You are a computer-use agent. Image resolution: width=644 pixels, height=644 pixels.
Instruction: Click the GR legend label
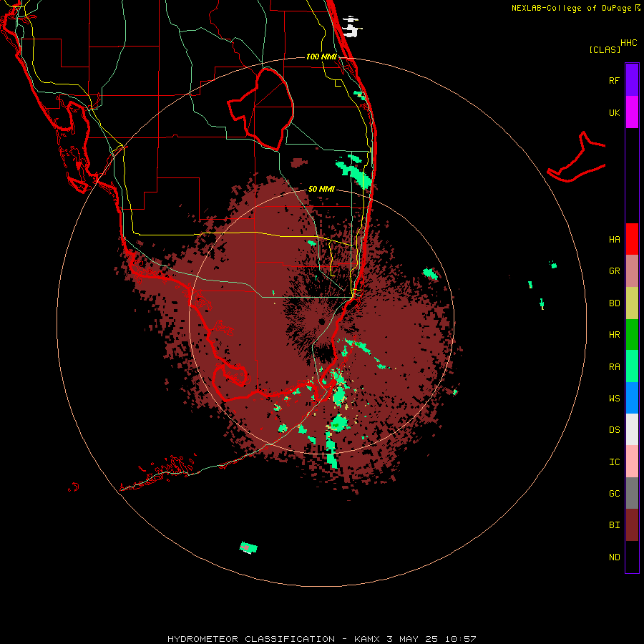pyautogui.click(x=615, y=271)
